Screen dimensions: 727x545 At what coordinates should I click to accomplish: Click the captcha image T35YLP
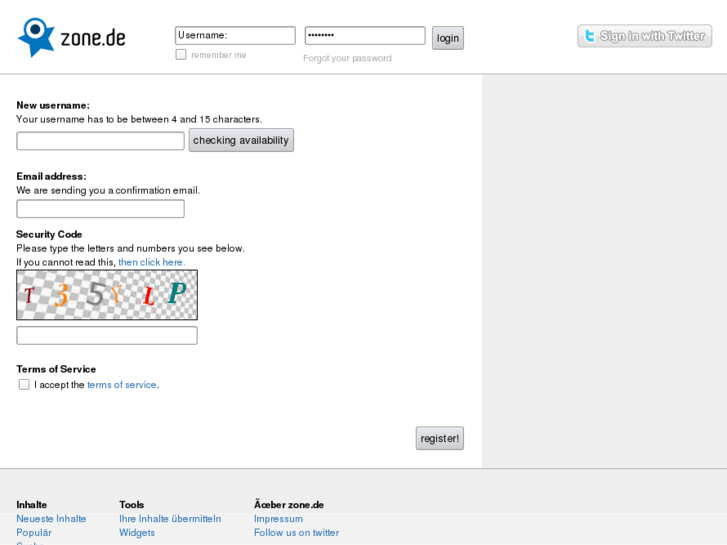click(x=107, y=295)
